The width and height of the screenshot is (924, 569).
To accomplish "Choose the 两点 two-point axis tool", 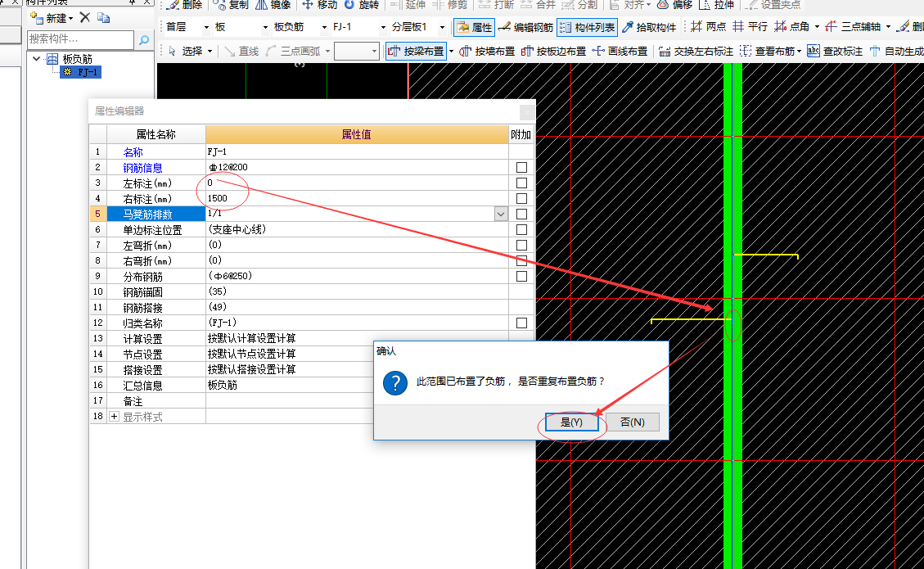I will point(708,26).
